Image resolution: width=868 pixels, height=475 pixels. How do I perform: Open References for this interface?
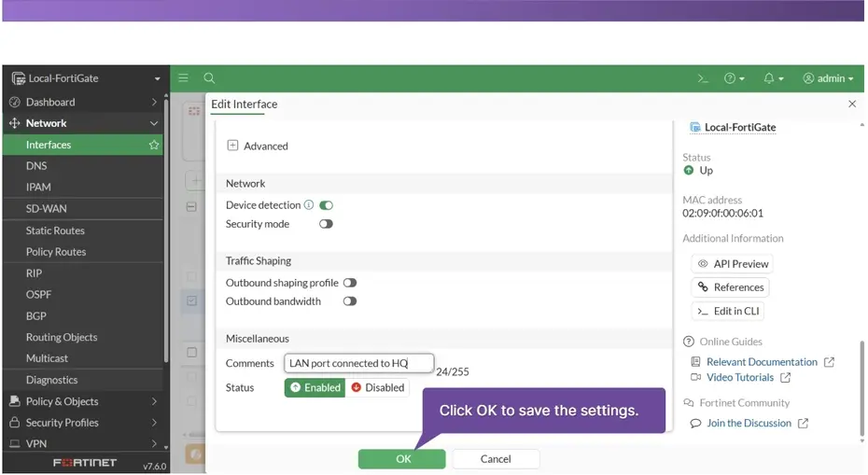730,287
